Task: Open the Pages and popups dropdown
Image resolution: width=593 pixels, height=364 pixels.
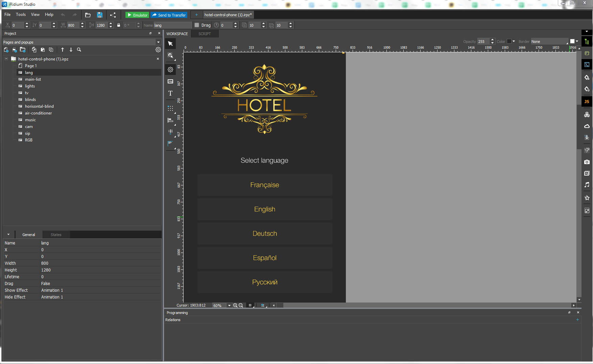Action: tap(158, 42)
